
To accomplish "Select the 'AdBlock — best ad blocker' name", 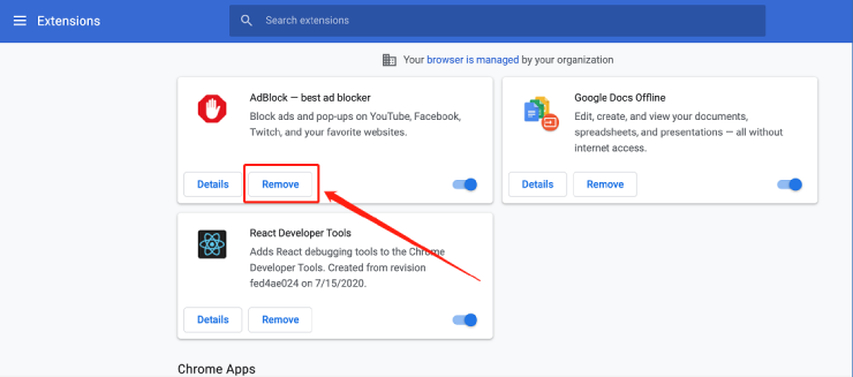I will [x=310, y=98].
